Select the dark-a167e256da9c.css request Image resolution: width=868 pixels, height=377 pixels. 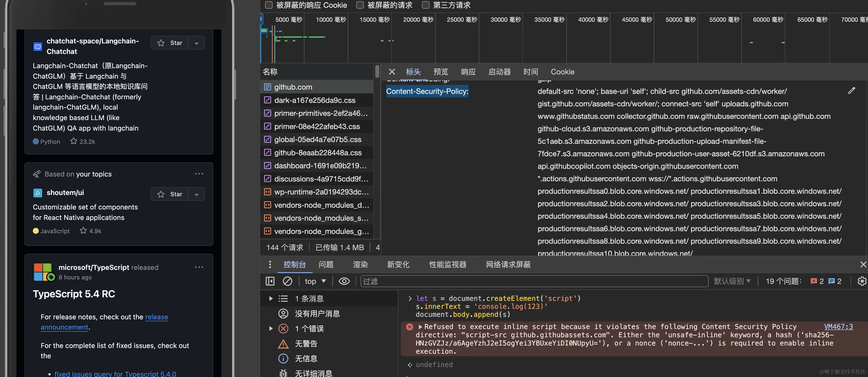click(x=317, y=100)
